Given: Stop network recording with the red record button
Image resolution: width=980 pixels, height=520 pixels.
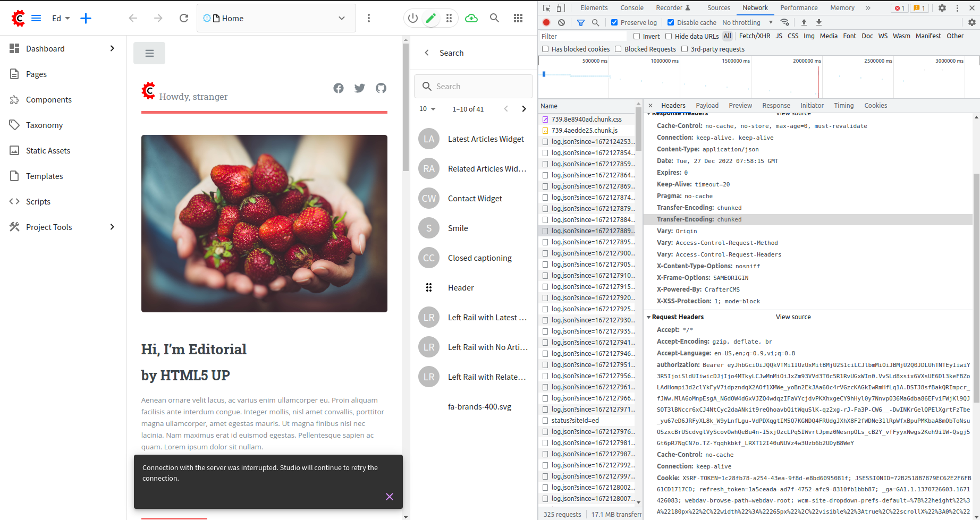Looking at the screenshot, I should [546, 22].
